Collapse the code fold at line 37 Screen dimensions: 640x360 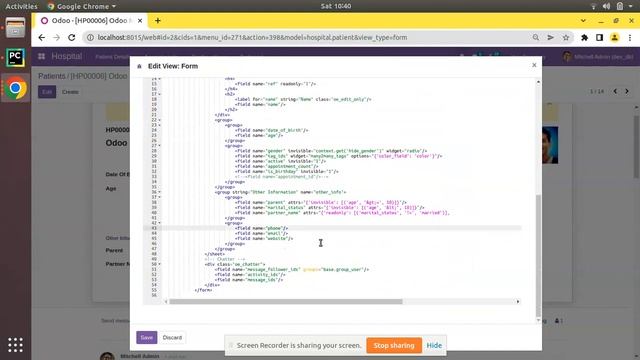160,197
